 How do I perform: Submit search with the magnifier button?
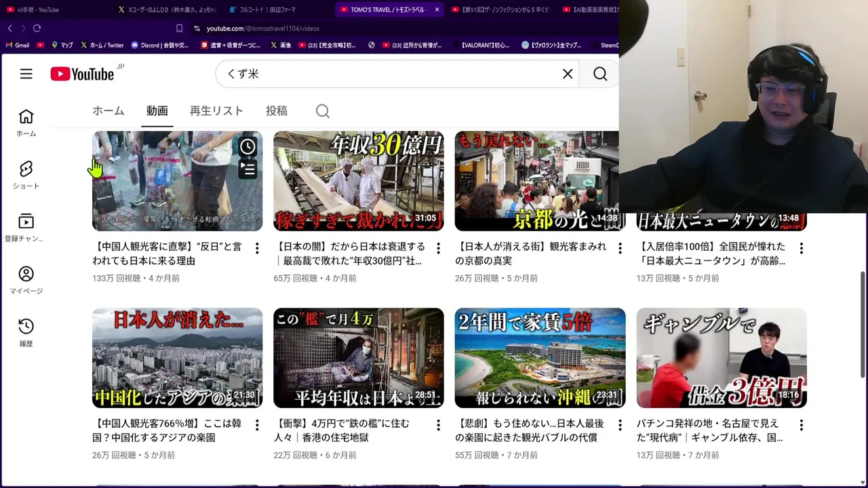[600, 74]
